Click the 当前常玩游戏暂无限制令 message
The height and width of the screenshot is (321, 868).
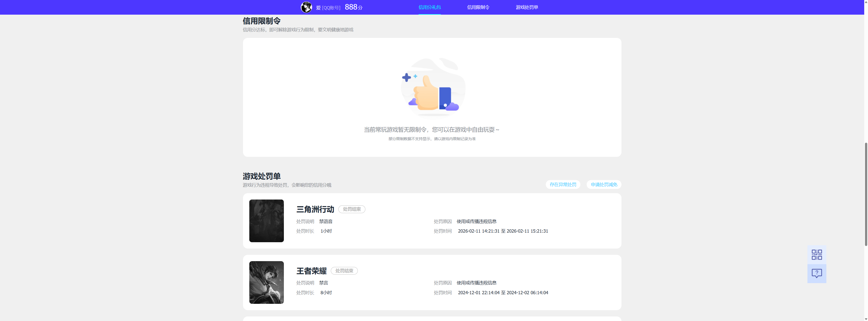point(432,130)
